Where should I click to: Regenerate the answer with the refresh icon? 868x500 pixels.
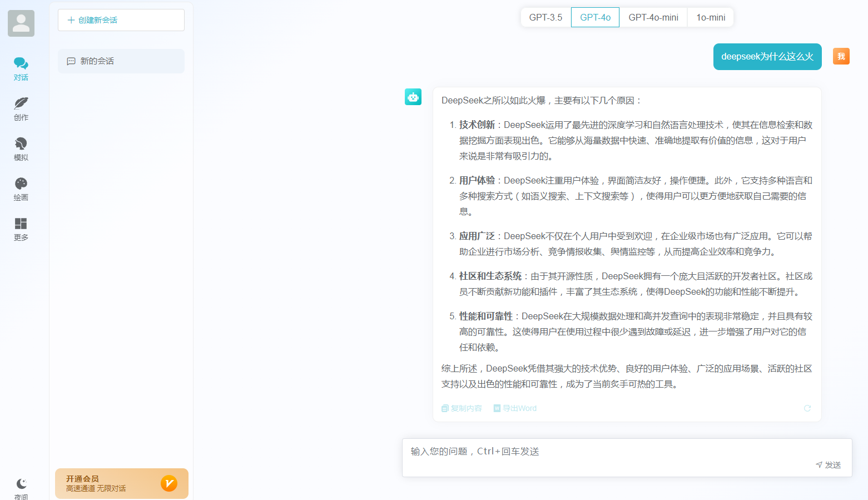(x=807, y=408)
